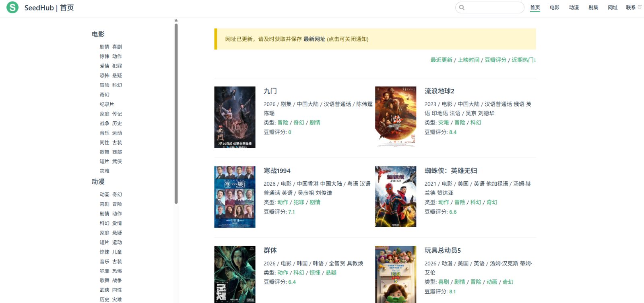This screenshot has width=644, height=303.
Task: Sort by 最近更新
Action: click(x=442, y=60)
